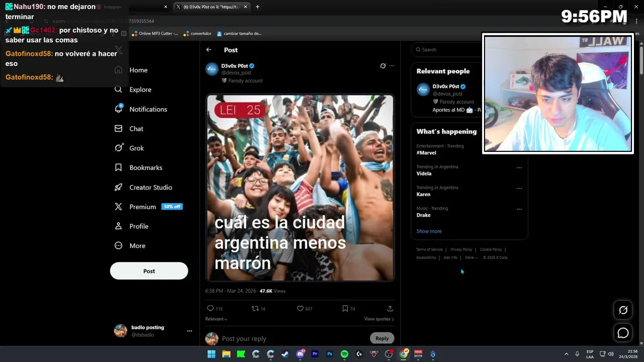Open the post's three-dot more menu

coord(392,66)
